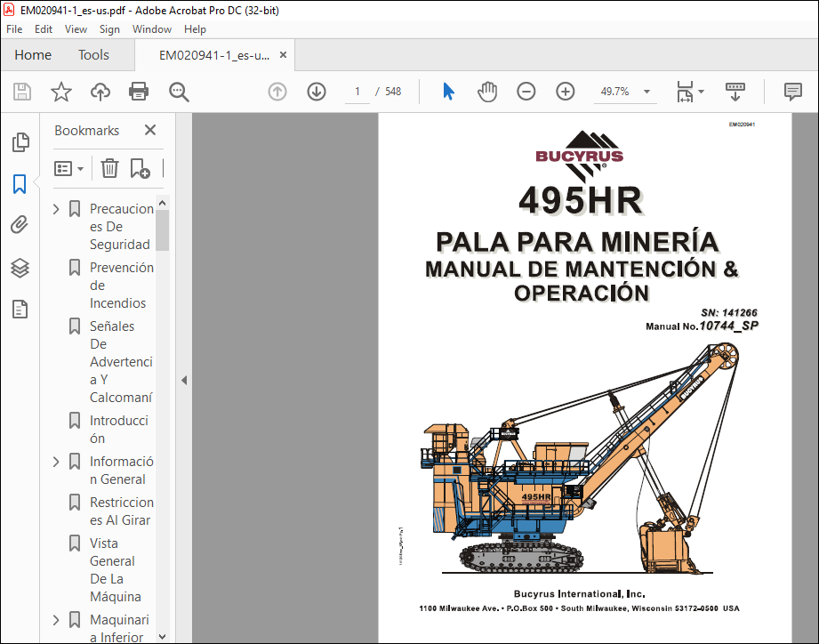Select Maquinaria Inferior bookmark text
The width and height of the screenshot is (819, 644).
pos(119,628)
